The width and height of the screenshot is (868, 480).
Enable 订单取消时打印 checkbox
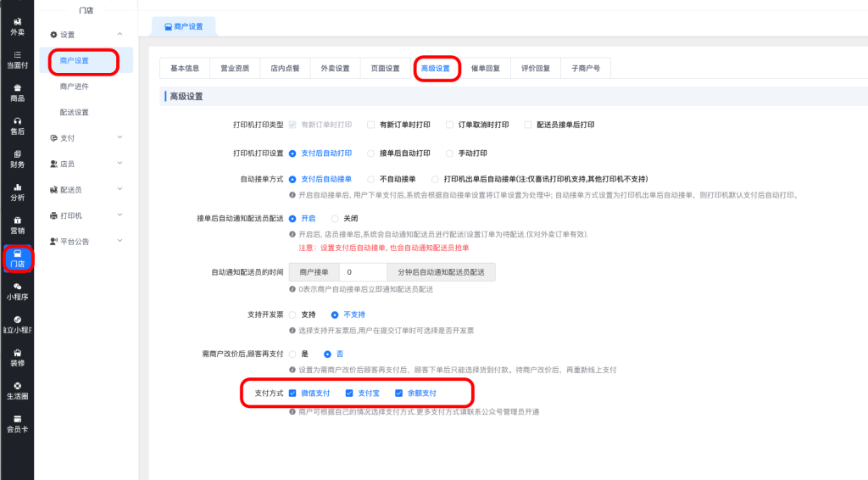point(449,125)
